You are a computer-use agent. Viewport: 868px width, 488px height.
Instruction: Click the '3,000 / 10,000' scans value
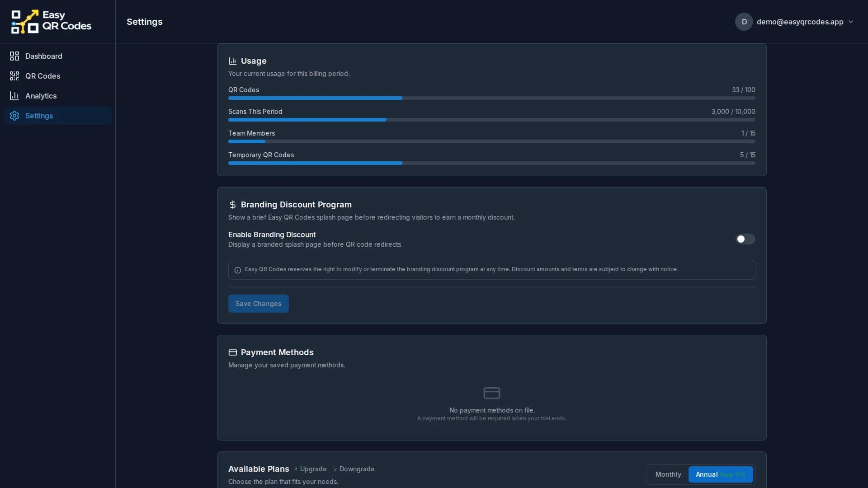point(733,112)
